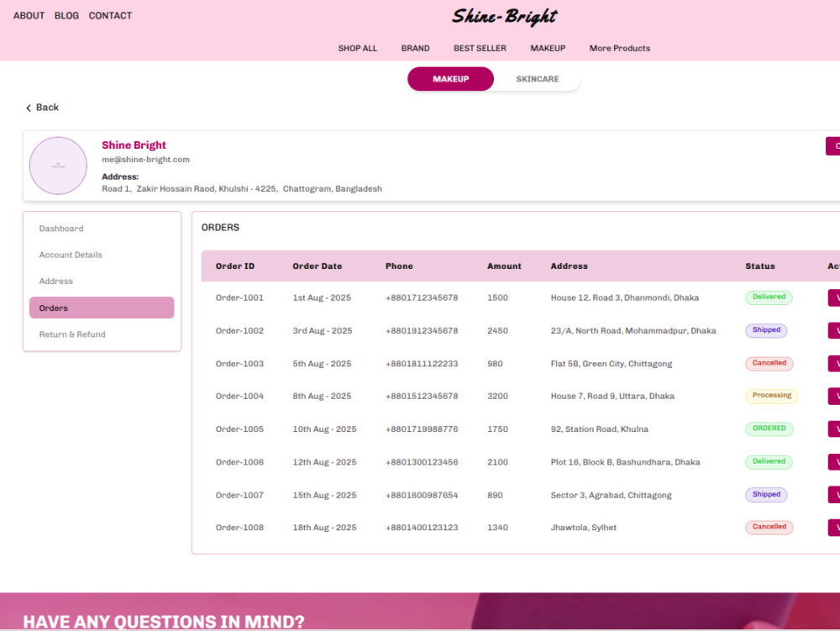Click the Order Date column header
Viewport: 840px width, 631px height.
[318, 266]
